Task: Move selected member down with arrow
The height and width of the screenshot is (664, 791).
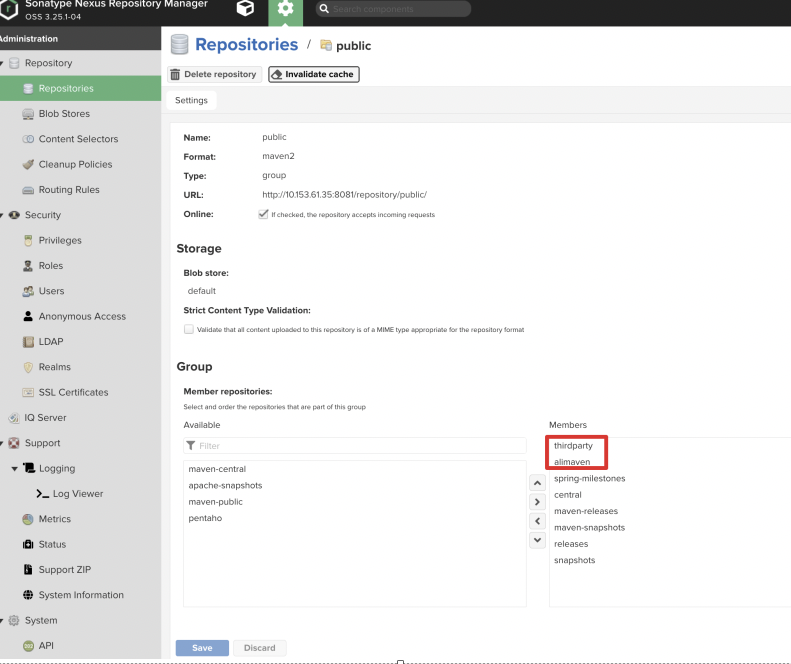Action: point(538,540)
